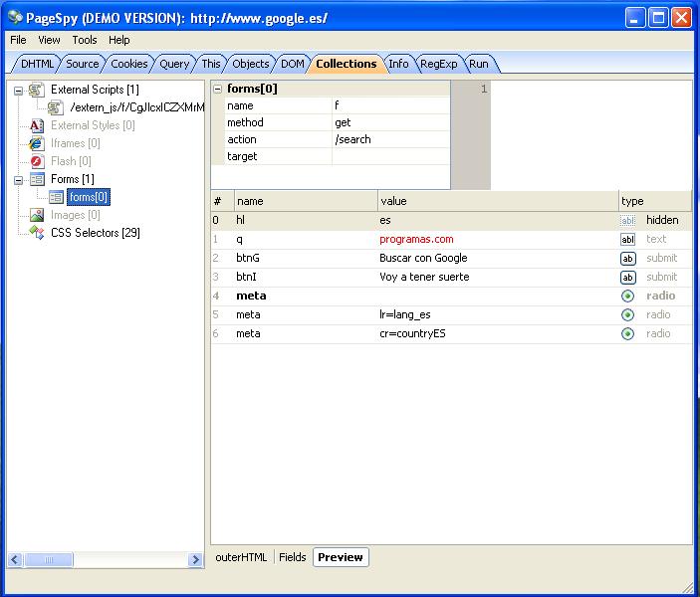Select External Styles [0] tree item

point(93,125)
